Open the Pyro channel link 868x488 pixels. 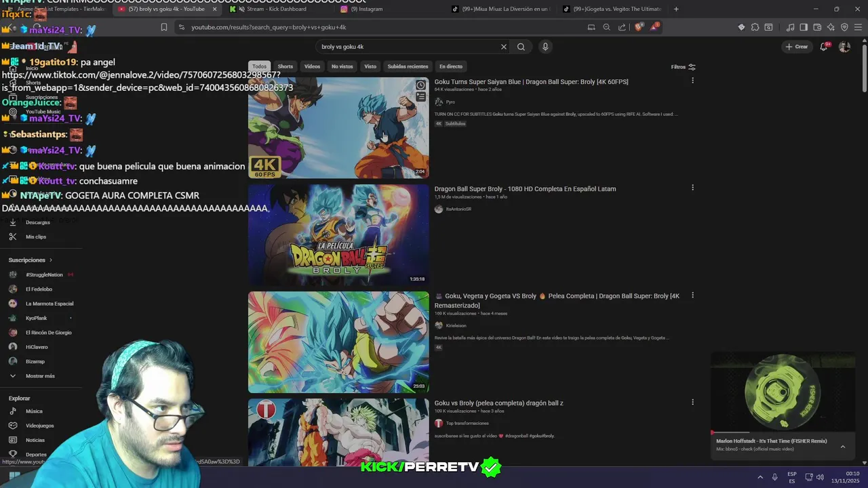click(450, 102)
